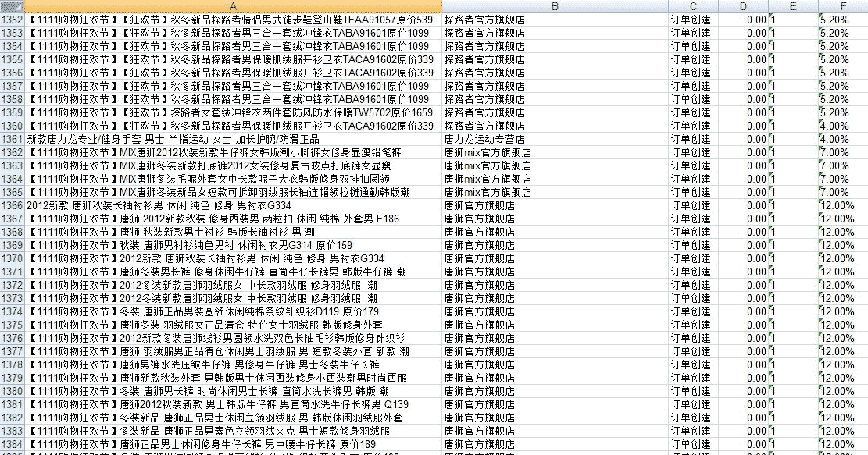Select column A header

point(233,6)
